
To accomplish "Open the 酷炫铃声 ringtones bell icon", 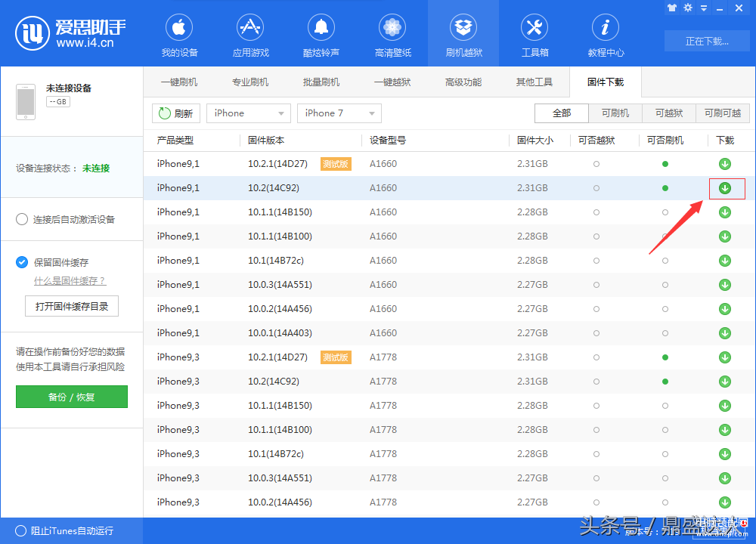I will click(x=321, y=29).
